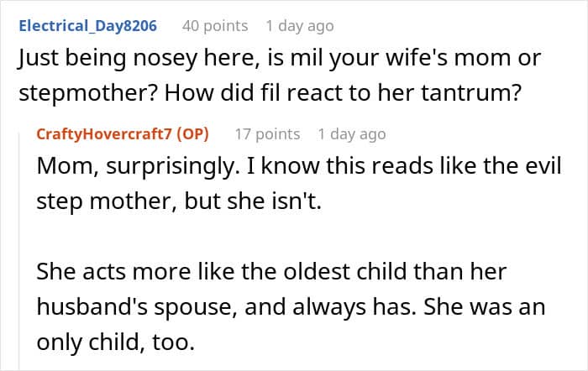The height and width of the screenshot is (371, 588).
Task: Open the timestamp beside "17 points"
Action: point(352,133)
